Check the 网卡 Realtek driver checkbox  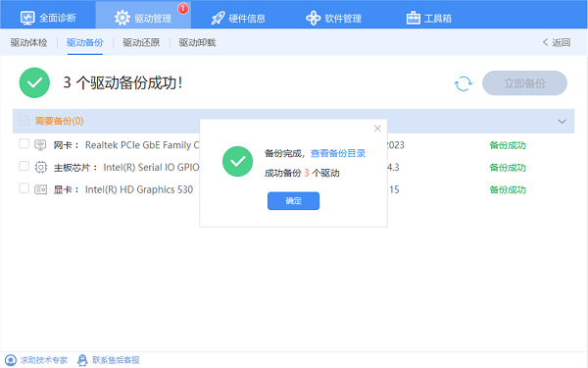pyautogui.click(x=24, y=144)
